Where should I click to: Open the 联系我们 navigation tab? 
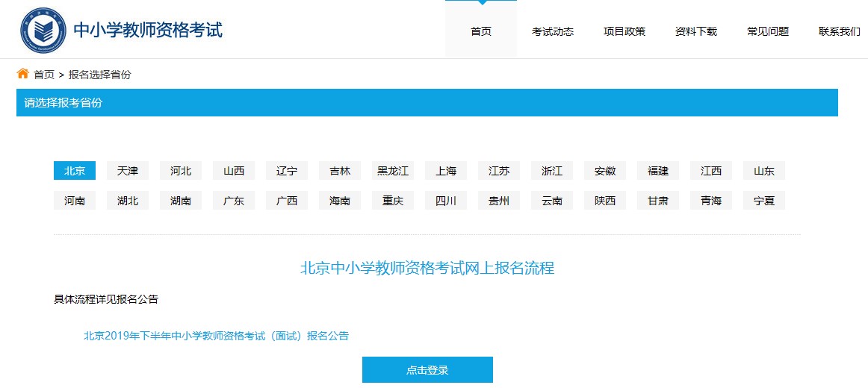tap(840, 31)
